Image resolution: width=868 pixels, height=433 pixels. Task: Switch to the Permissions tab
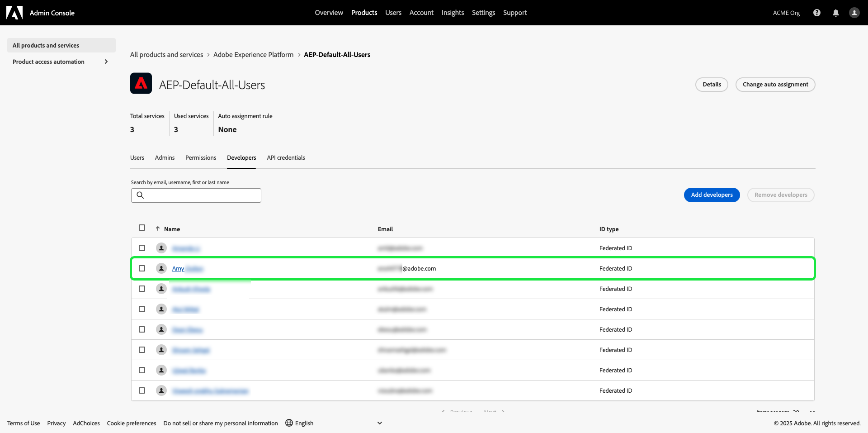coord(201,158)
